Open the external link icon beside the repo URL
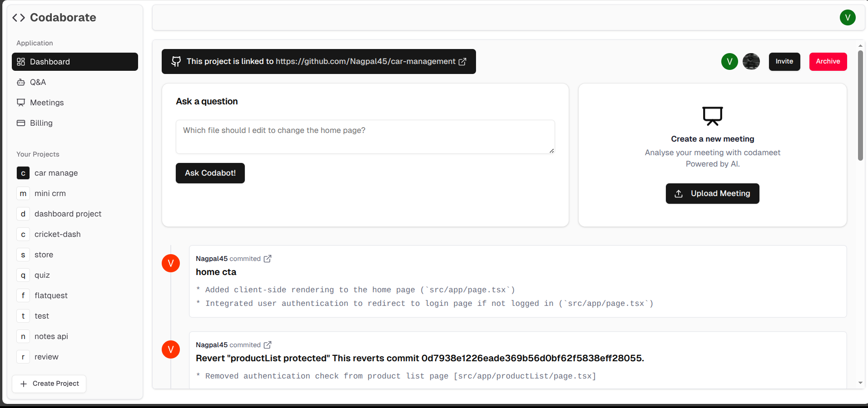This screenshot has width=868, height=408. click(x=462, y=61)
